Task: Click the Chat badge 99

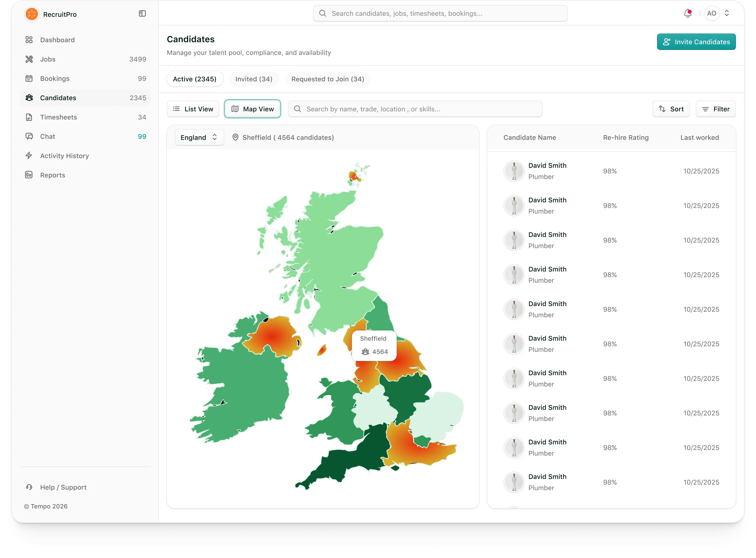Action: [142, 137]
